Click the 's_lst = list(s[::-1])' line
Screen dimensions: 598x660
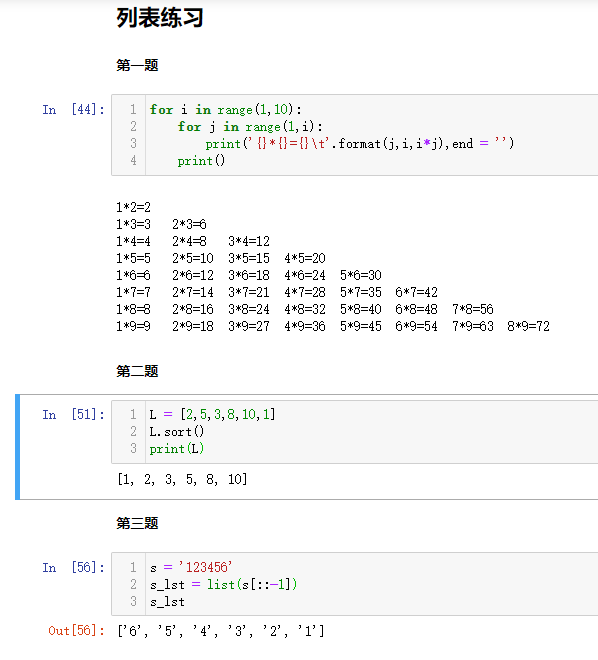[x=223, y=584]
